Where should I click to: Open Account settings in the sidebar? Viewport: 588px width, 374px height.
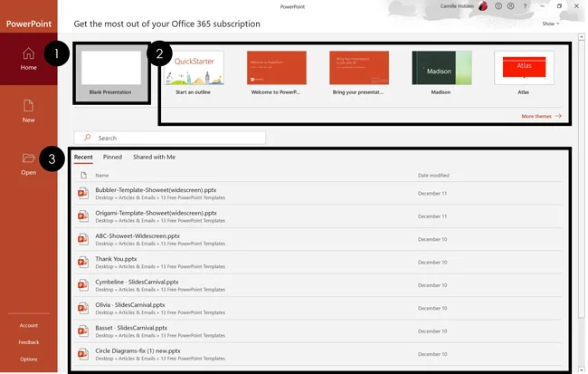pyautogui.click(x=29, y=325)
